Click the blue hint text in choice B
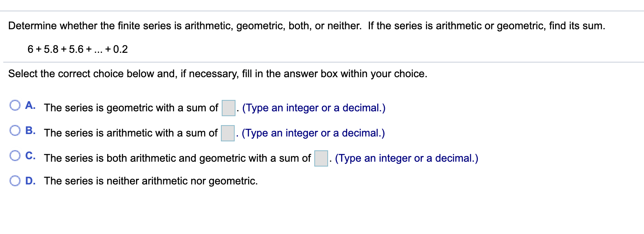644x234 pixels. 313,133
